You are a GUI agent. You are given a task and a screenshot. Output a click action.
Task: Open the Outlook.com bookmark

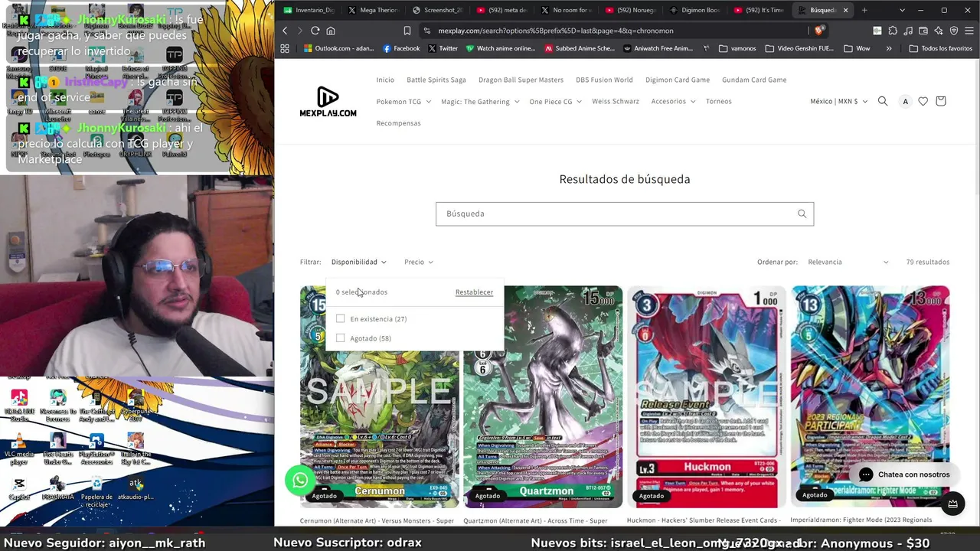click(339, 48)
